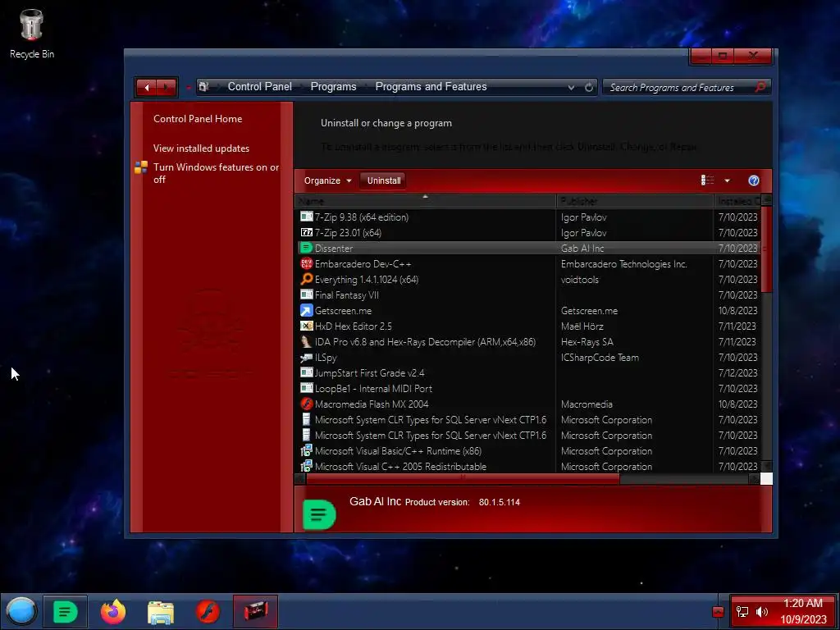840x630 pixels.
Task: Click the Uninstall button
Action: (384, 180)
